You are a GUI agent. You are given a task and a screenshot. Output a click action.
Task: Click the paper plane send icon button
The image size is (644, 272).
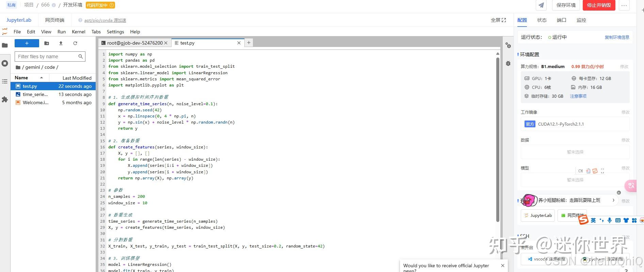541,5
